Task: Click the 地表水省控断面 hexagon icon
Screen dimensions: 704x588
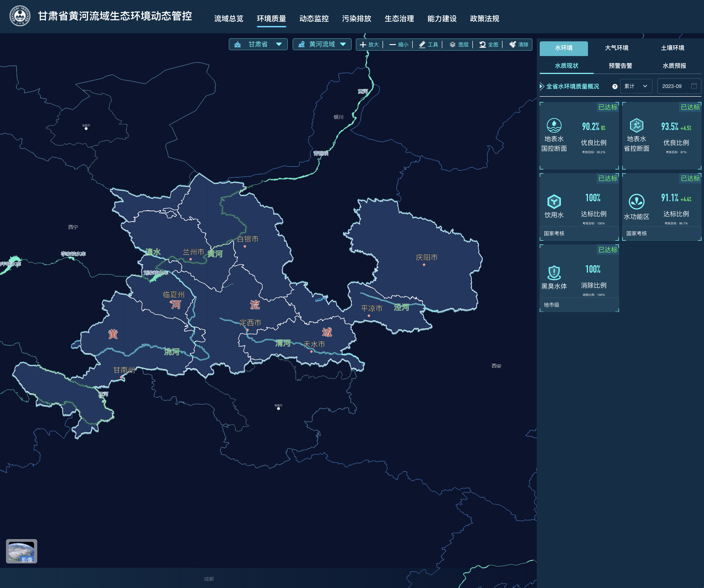Action: click(636, 125)
